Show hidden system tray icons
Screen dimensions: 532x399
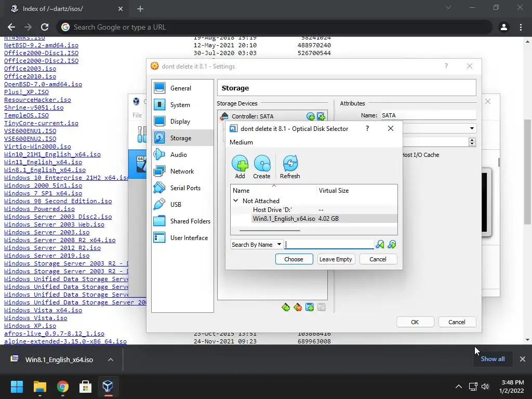point(459,387)
